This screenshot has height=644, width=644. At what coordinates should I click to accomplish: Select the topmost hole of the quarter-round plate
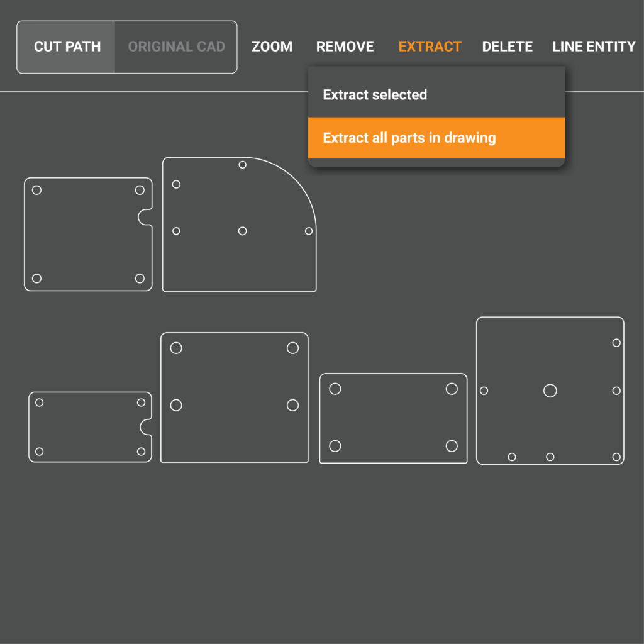[x=242, y=165]
